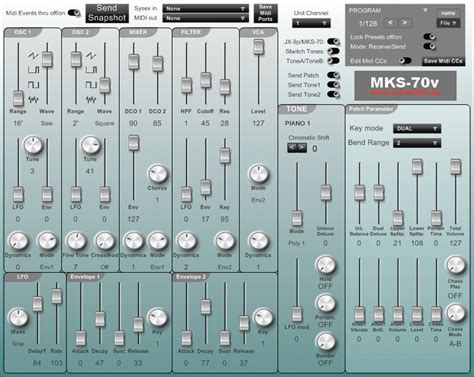Toggle the ToneA/ToneB switch
The width and height of the screenshot is (474, 377).
coord(333,61)
